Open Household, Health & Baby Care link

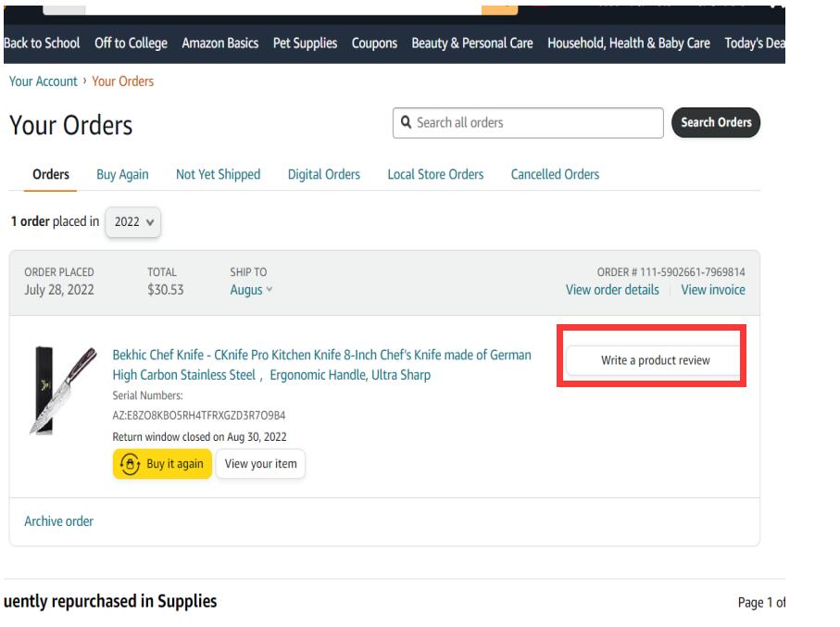[629, 43]
